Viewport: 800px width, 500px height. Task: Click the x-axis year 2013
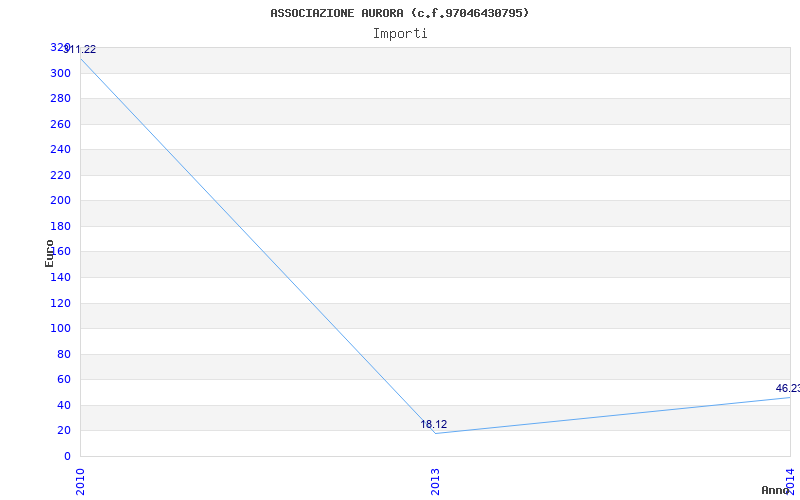click(x=435, y=482)
